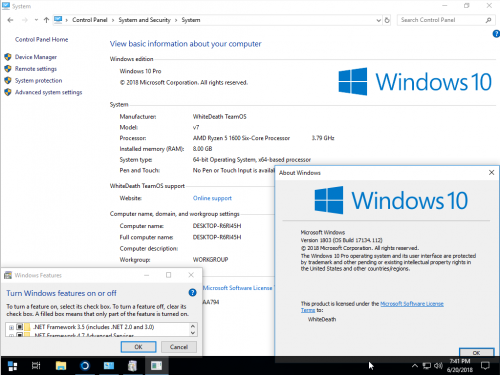This screenshot has width=500, height=375.
Task: Open System window help icon
Action: [496, 34]
